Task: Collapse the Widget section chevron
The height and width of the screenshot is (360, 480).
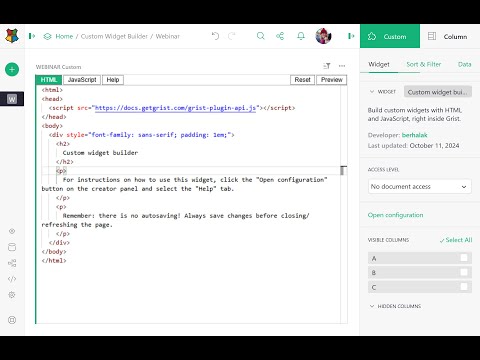Action: 372,91
